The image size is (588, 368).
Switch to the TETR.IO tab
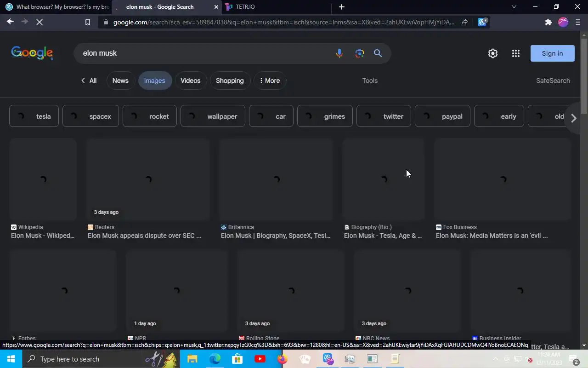point(276,7)
